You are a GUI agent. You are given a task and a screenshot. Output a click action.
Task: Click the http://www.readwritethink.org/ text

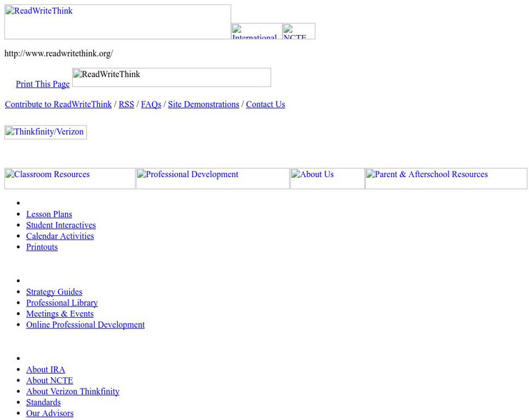[x=59, y=53]
